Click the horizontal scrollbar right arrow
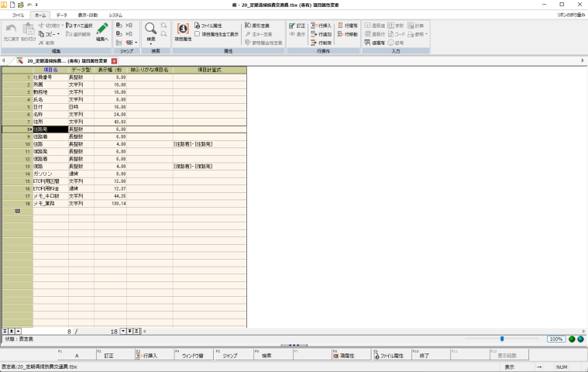 click(x=583, y=331)
